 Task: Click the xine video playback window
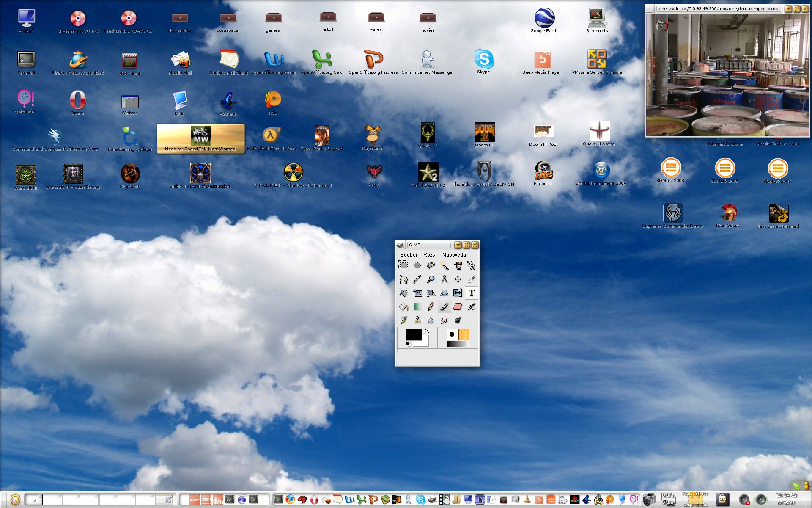point(727,75)
